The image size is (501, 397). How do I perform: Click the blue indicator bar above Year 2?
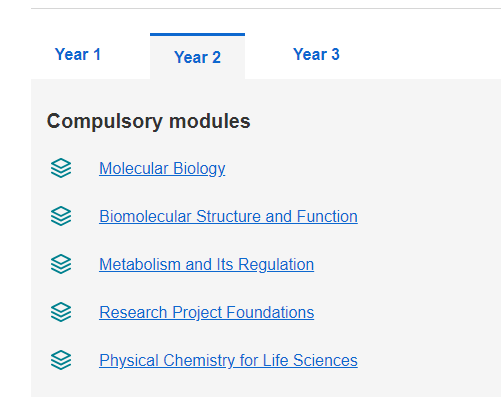pyautogui.click(x=197, y=34)
